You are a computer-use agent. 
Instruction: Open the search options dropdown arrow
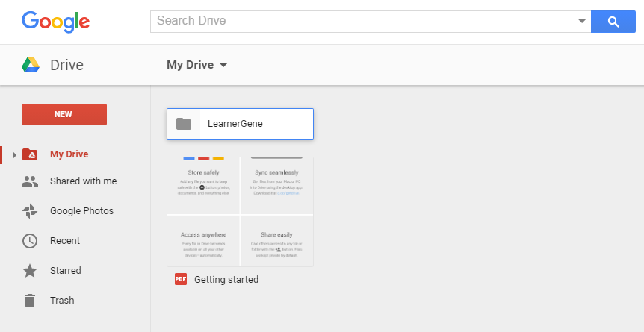click(581, 22)
